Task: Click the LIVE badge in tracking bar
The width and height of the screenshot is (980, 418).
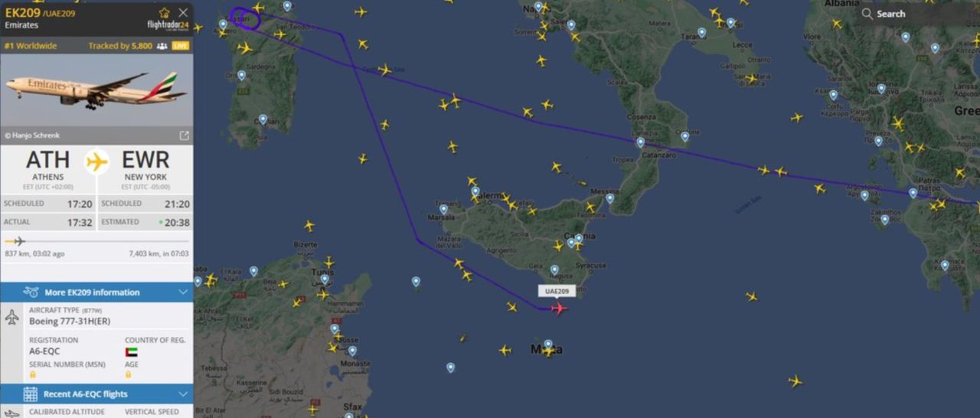Action: pyautogui.click(x=181, y=46)
